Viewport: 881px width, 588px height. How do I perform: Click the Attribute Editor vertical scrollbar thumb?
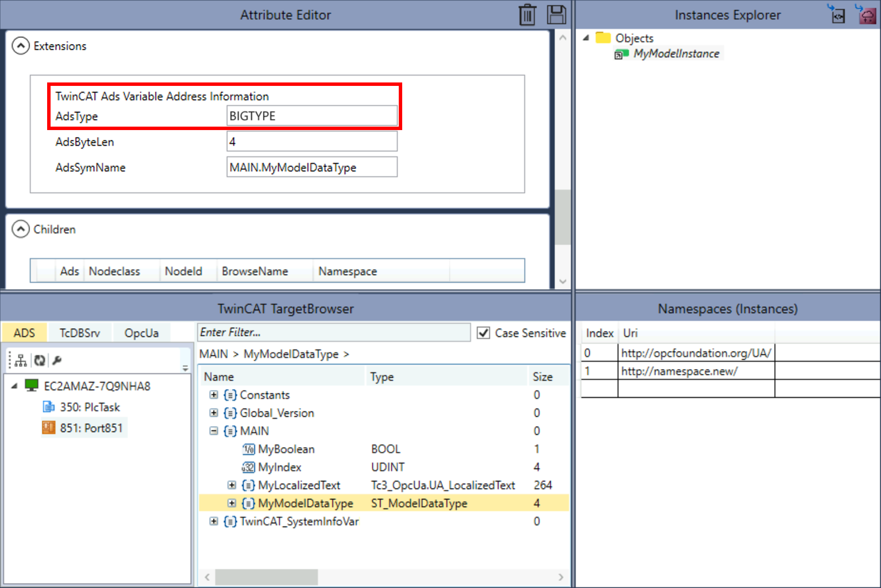point(563,216)
